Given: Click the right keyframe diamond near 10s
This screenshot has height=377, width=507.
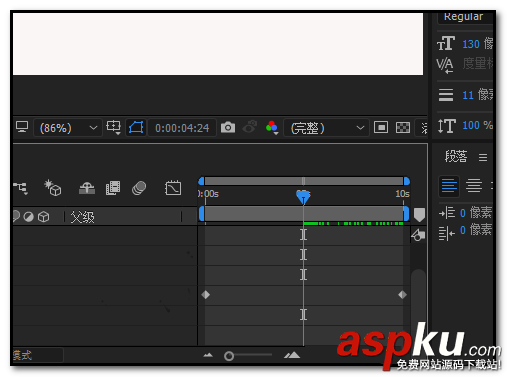Looking at the screenshot, I should pos(402,295).
